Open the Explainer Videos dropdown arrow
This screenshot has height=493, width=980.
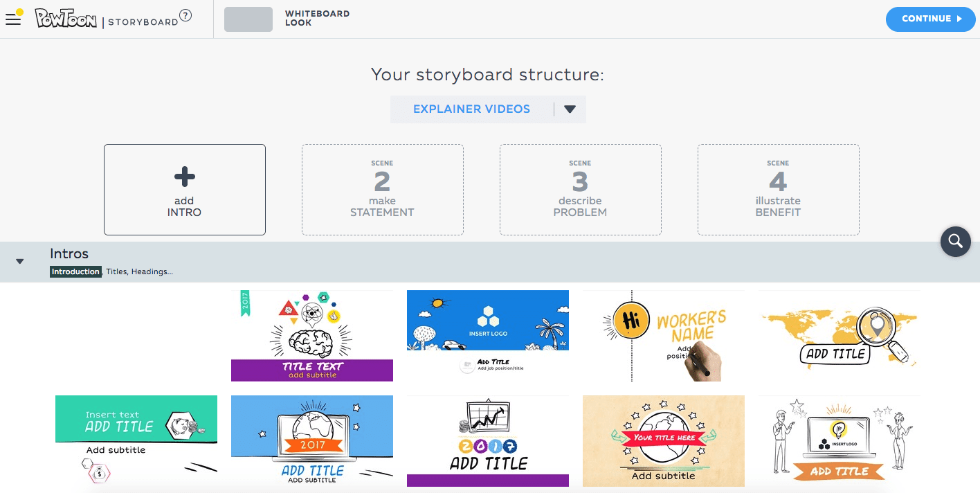pyautogui.click(x=570, y=109)
